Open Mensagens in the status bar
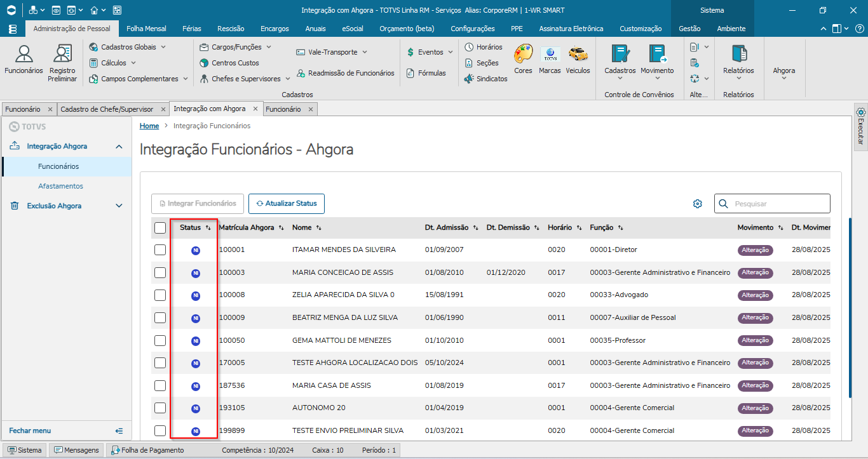Viewport: 868px width, 459px height. pyautogui.click(x=77, y=450)
